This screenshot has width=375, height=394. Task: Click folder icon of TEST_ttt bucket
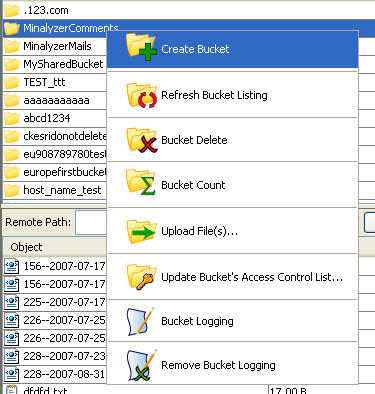(x=12, y=82)
